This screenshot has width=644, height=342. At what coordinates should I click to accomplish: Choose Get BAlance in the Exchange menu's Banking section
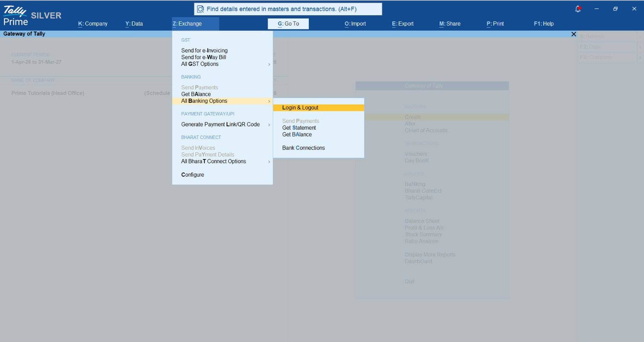(x=196, y=94)
